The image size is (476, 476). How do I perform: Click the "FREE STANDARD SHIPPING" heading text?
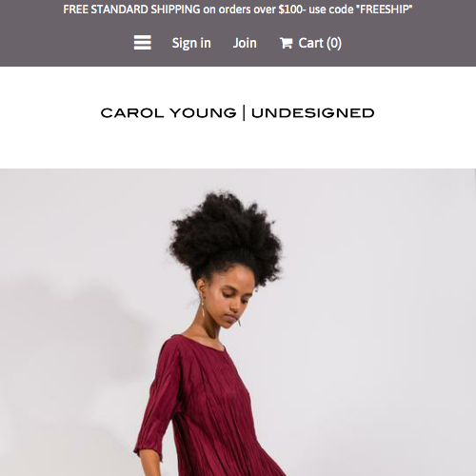point(131,10)
